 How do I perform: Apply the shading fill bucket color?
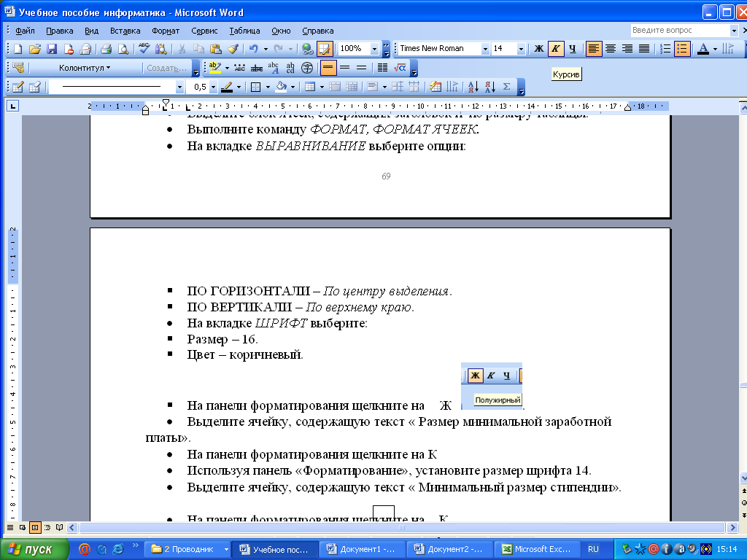pos(282,87)
